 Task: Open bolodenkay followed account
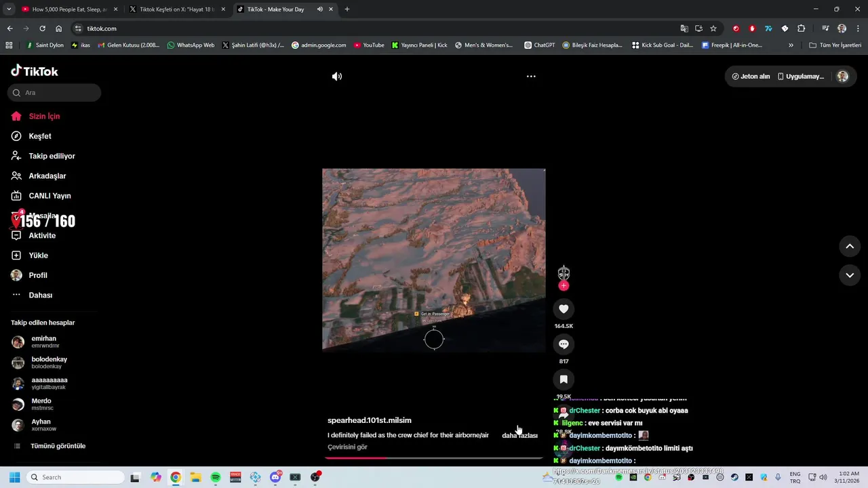coord(39,363)
